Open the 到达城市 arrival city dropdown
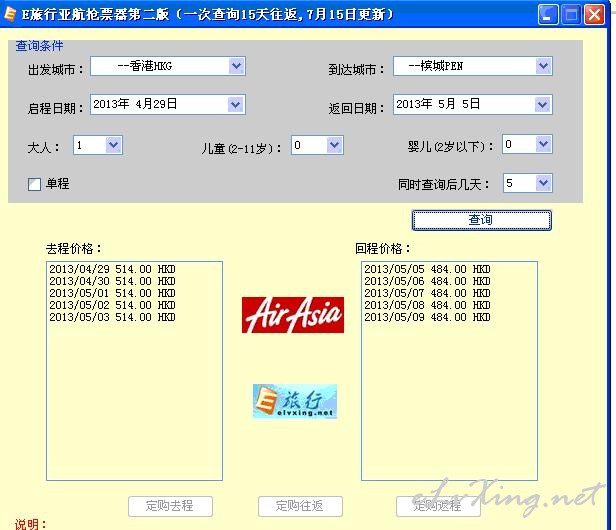Viewport: 616px width, 530px height. click(x=543, y=66)
